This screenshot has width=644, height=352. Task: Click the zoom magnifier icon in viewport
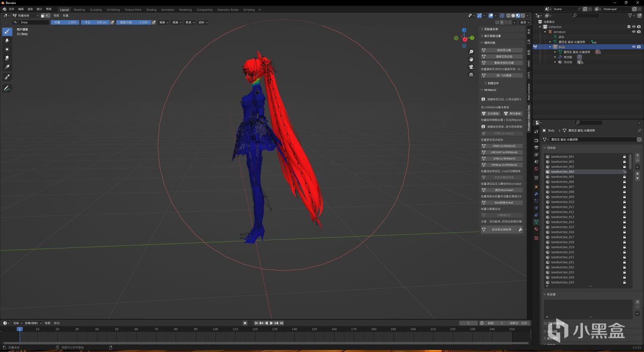(x=471, y=52)
